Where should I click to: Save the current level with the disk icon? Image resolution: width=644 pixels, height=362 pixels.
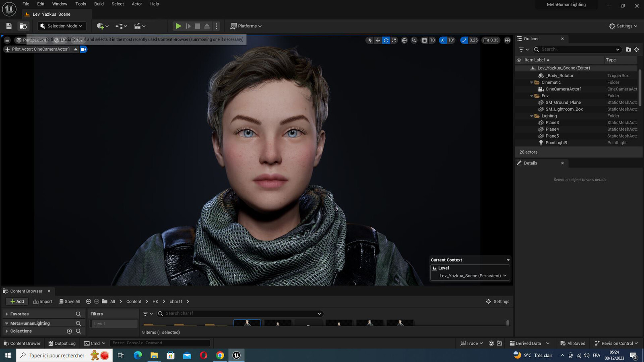(8, 26)
